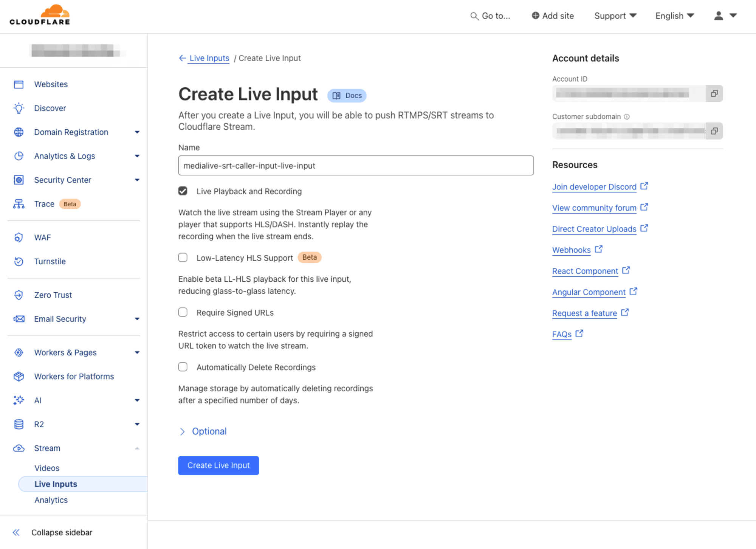Click the double-chevron collapse sidebar icon
The width and height of the screenshot is (756, 549).
[16, 532]
